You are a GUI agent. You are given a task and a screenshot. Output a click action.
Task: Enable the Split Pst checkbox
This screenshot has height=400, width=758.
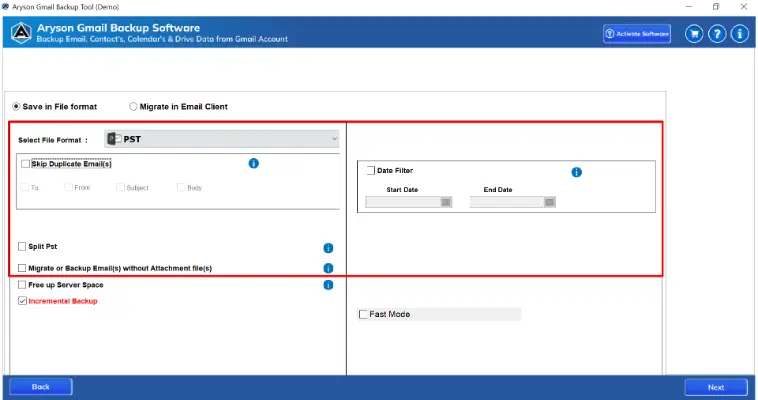(22, 247)
